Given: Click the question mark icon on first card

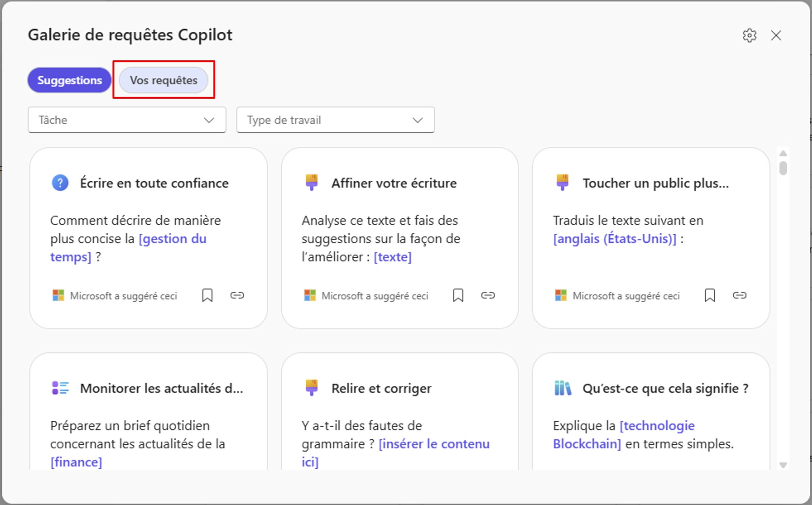Looking at the screenshot, I should click(x=60, y=183).
